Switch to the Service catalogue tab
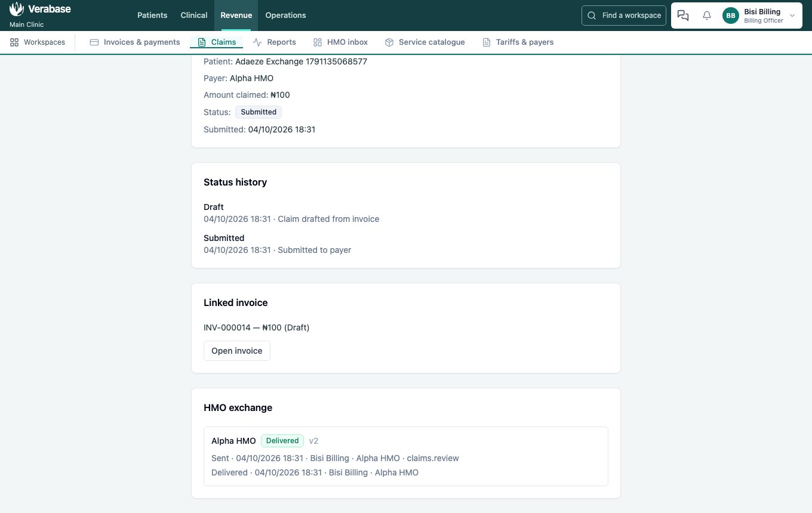812x513 pixels. [x=425, y=42]
